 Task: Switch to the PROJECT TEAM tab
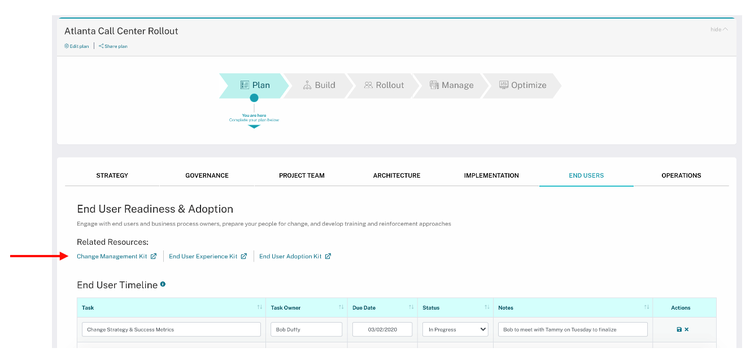301,175
